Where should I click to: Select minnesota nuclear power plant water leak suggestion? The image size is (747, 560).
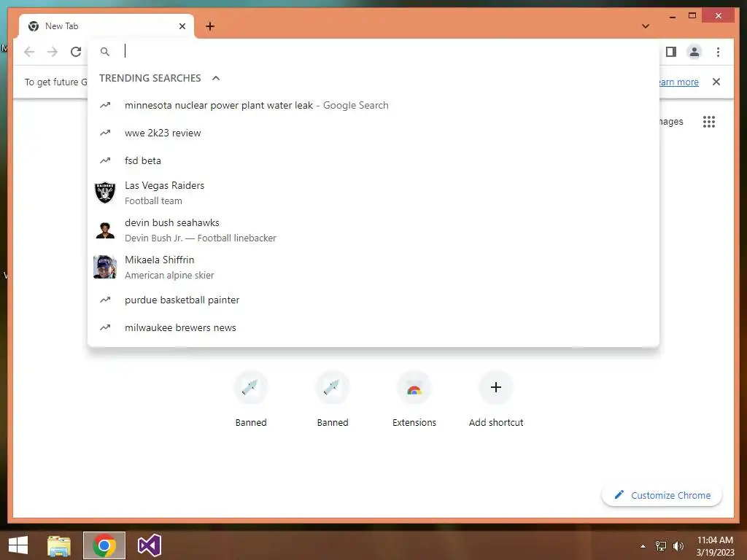[x=373, y=105]
